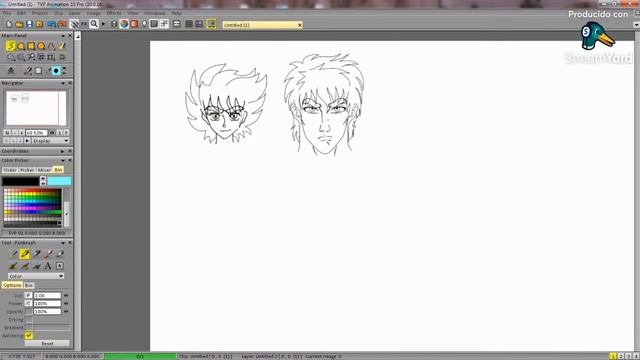The height and width of the screenshot is (360, 640).
Task: Pick a color from the color bin palette
Action: click(33, 207)
